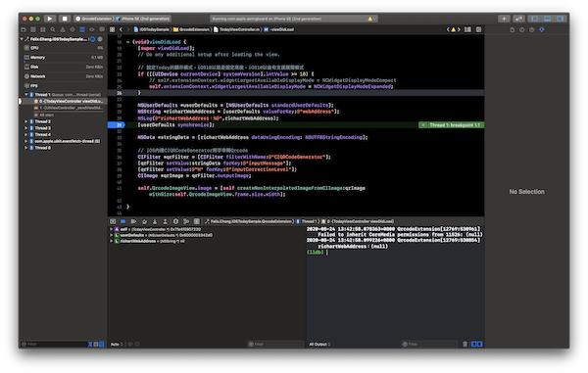Toggle the console pane
This screenshot has height=373, width=588.
click(480, 344)
